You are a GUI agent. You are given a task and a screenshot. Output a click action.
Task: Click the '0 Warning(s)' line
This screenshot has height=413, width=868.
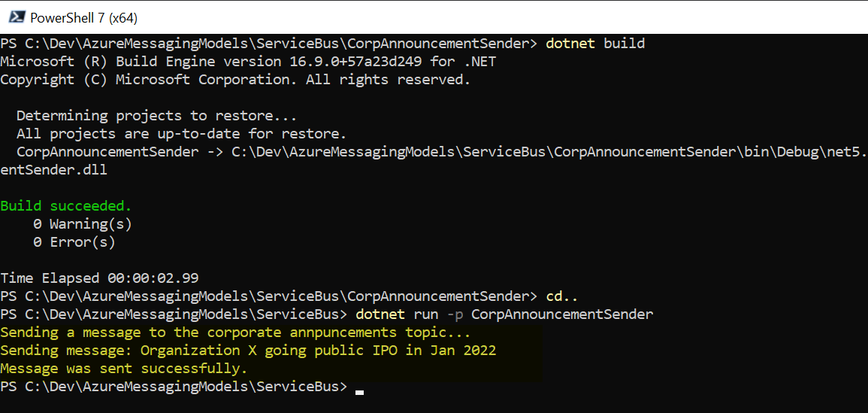click(83, 224)
